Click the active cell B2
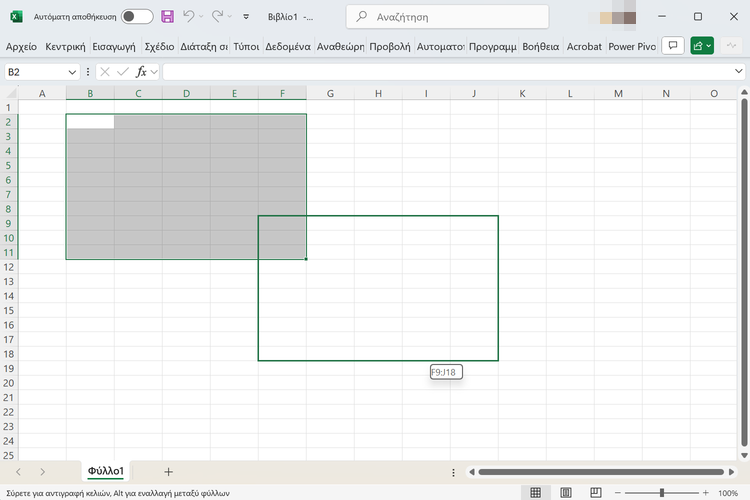 90,122
